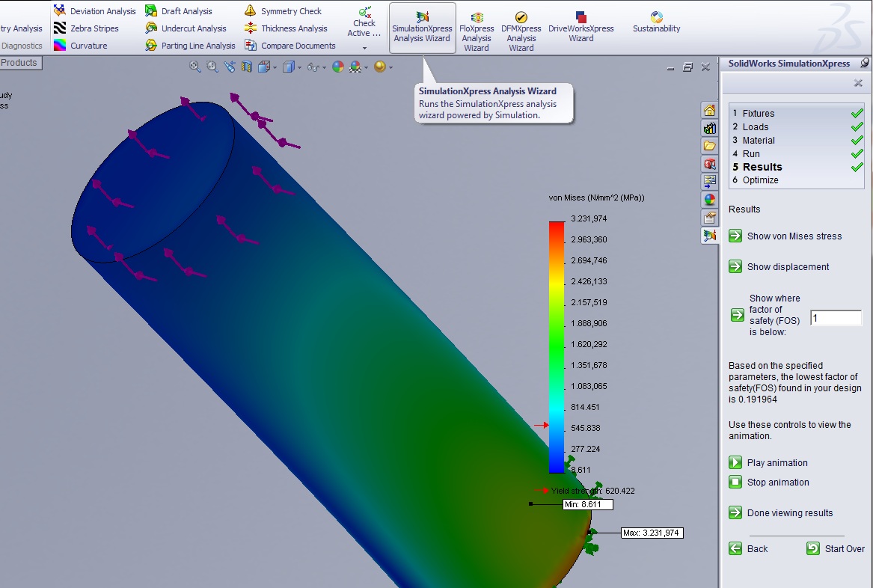Open DriveWorksXpress Wizard
The height and width of the screenshot is (588, 873).
[581, 27]
